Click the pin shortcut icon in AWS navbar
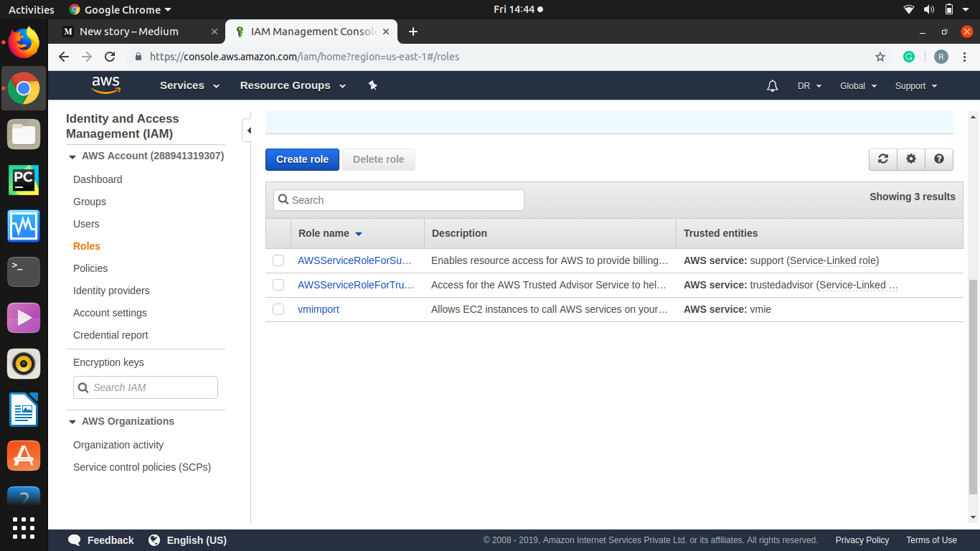The width and height of the screenshot is (980, 551). [372, 85]
